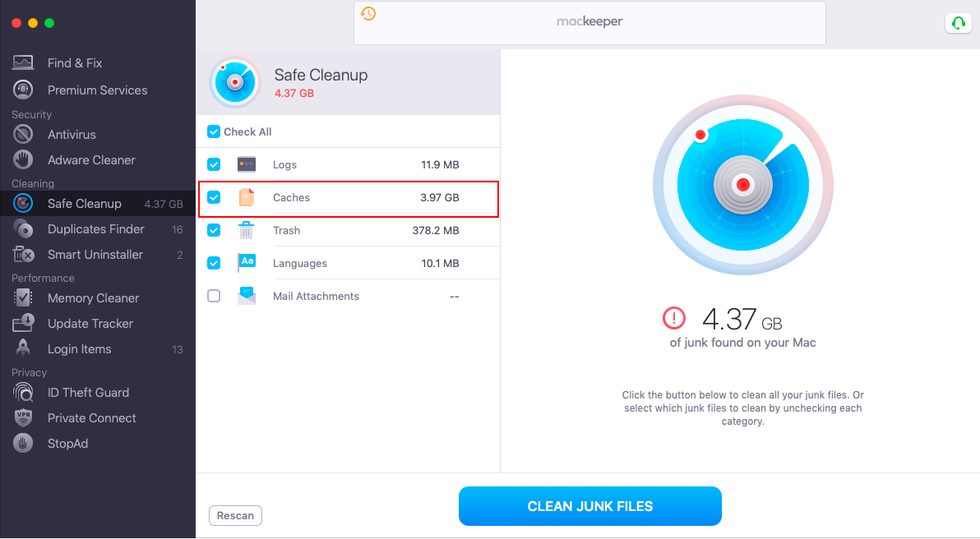Click the 4.37 GB junk found total

point(742,319)
